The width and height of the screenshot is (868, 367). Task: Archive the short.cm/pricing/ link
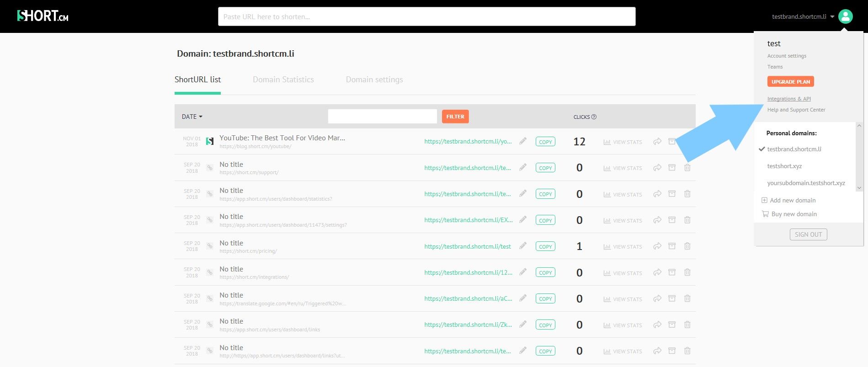[672, 246]
